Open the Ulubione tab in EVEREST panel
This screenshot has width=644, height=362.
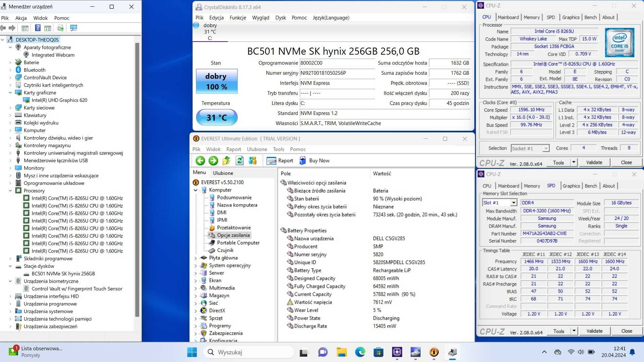(x=223, y=173)
